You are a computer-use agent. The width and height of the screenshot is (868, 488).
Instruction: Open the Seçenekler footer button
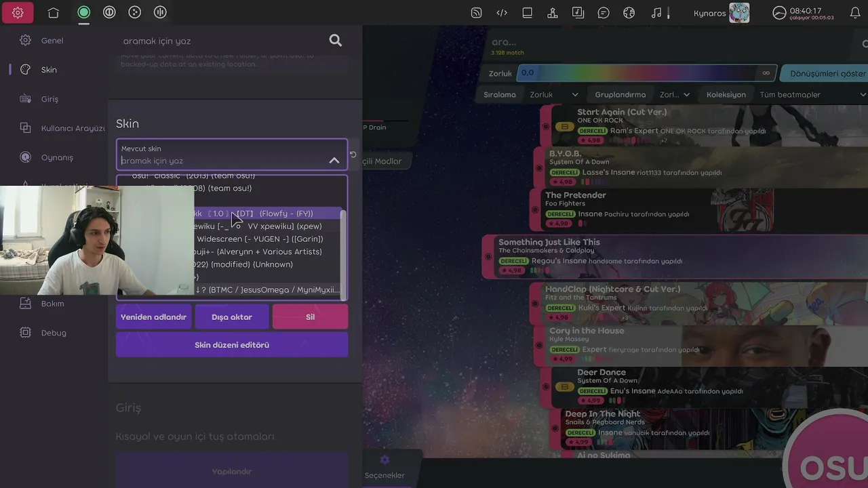[384, 469]
